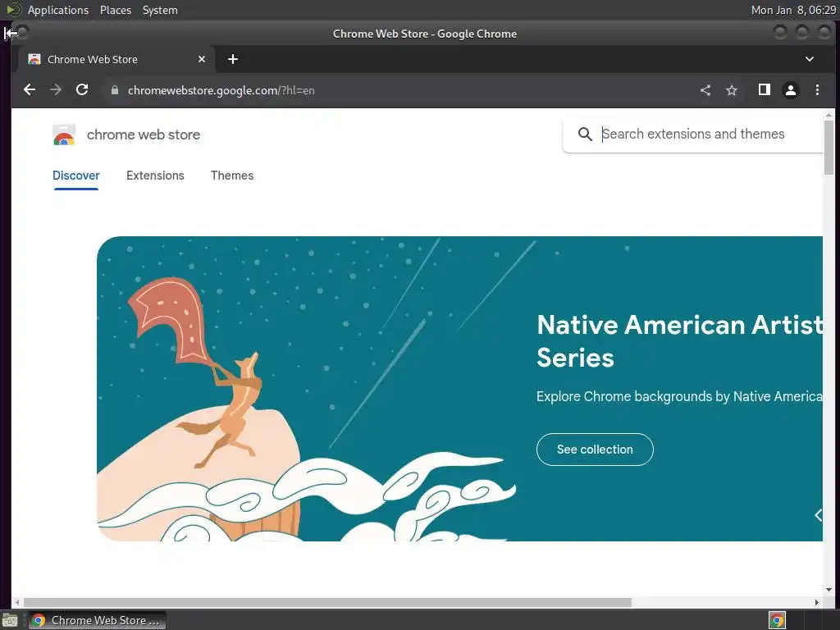Click the Chrome icon in bottom tray

tap(778, 621)
